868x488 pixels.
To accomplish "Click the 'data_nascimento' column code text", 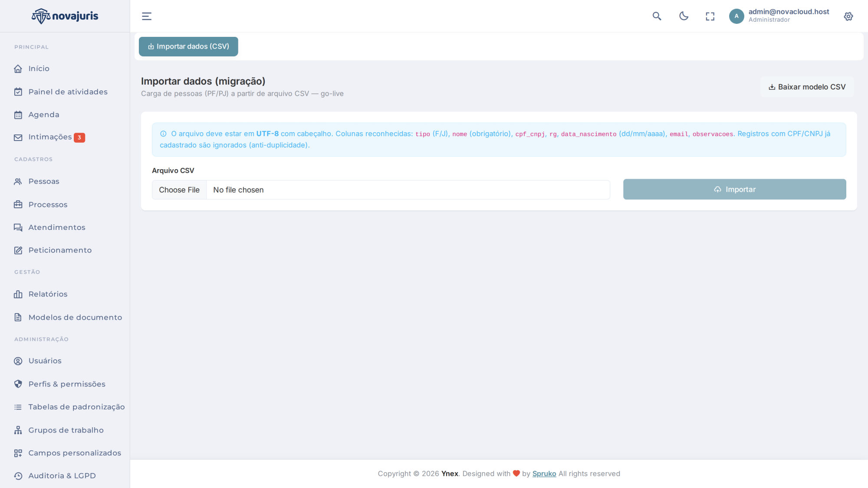I will point(589,134).
